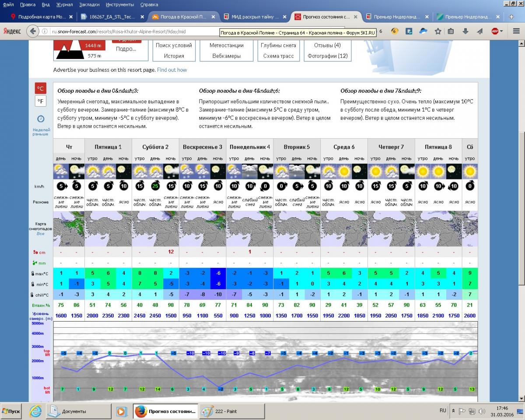Screen dimensions: 525x420
Task: Open the bookmarks list icon
Action: tap(451, 31)
